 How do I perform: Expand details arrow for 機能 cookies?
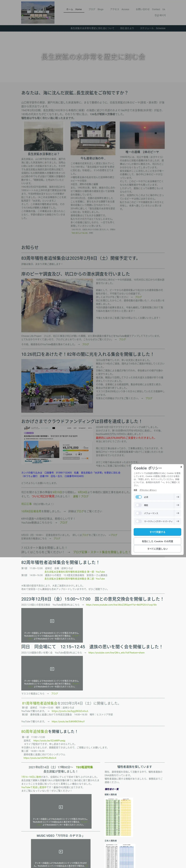(x=178, y=505)
